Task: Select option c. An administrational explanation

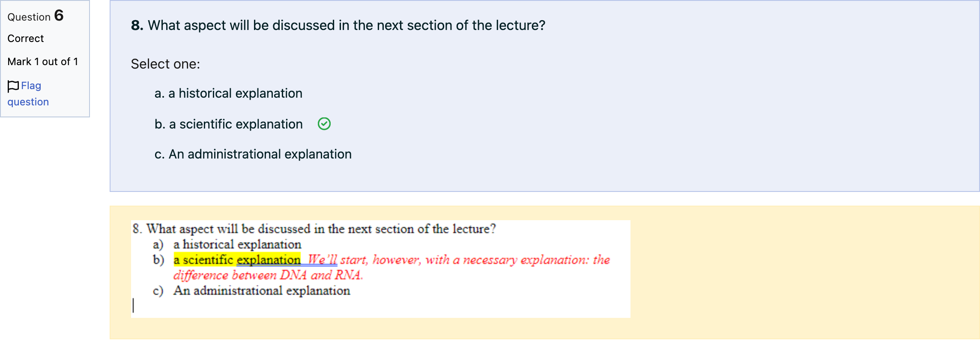Action: pyautogui.click(x=253, y=154)
